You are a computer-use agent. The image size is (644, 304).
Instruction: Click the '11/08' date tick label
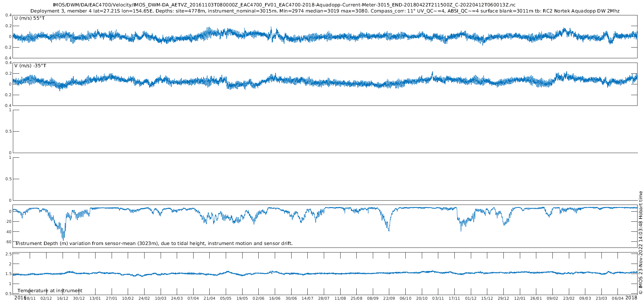[x=340, y=299]
